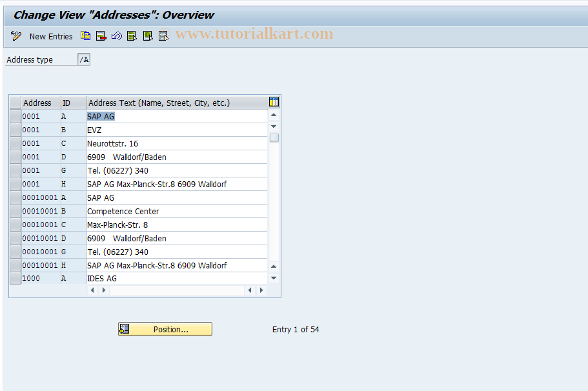Image resolution: width=588 pixels, height=391 pixels.
Task: Select row selector for 0001 D row
Action: pyautogui.click(x=15, y=157)
